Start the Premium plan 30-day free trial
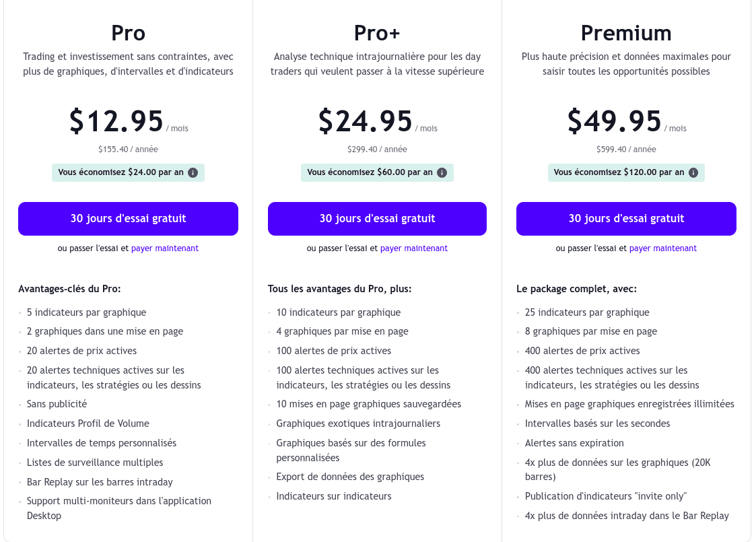 point(626,219)
